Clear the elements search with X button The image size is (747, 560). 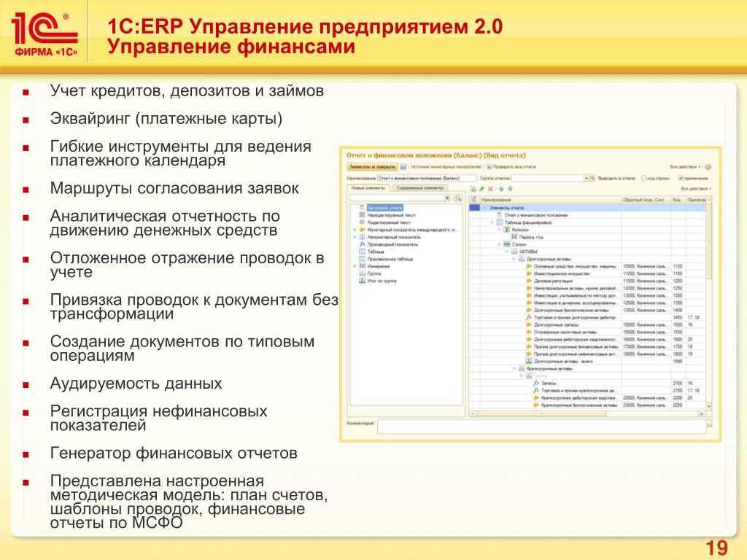(x=447, y=198)
